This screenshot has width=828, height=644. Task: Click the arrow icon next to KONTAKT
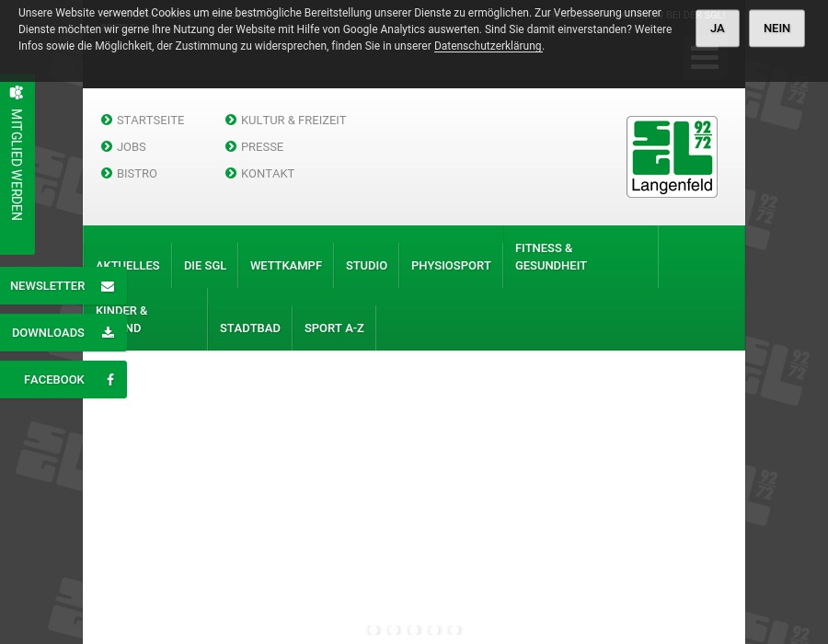pyautogui.click(x=232, y=173)
